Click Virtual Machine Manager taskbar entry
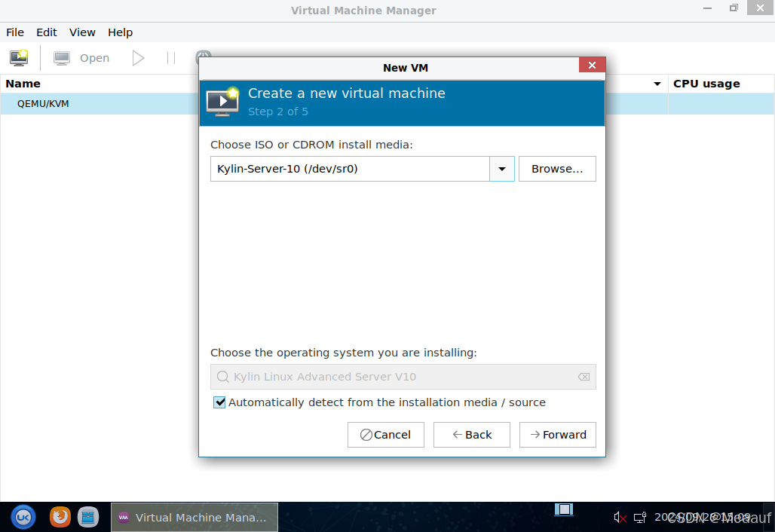The height and width of the screenshot is (532, 775). pos(195,517)
